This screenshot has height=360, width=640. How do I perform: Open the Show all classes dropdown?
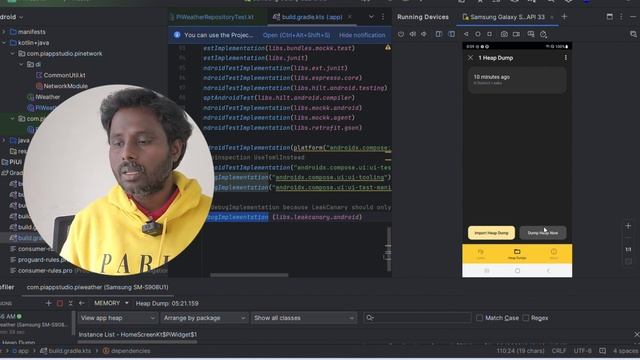pos(304,318)
